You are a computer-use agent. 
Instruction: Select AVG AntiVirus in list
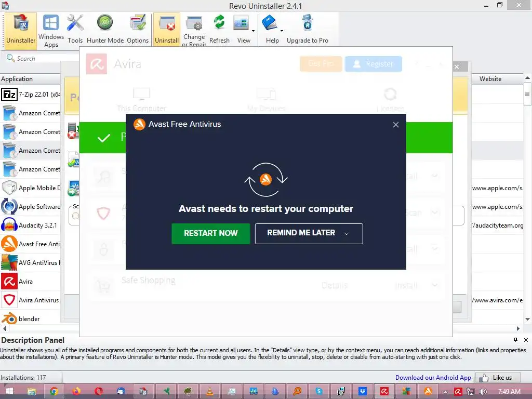31,262
